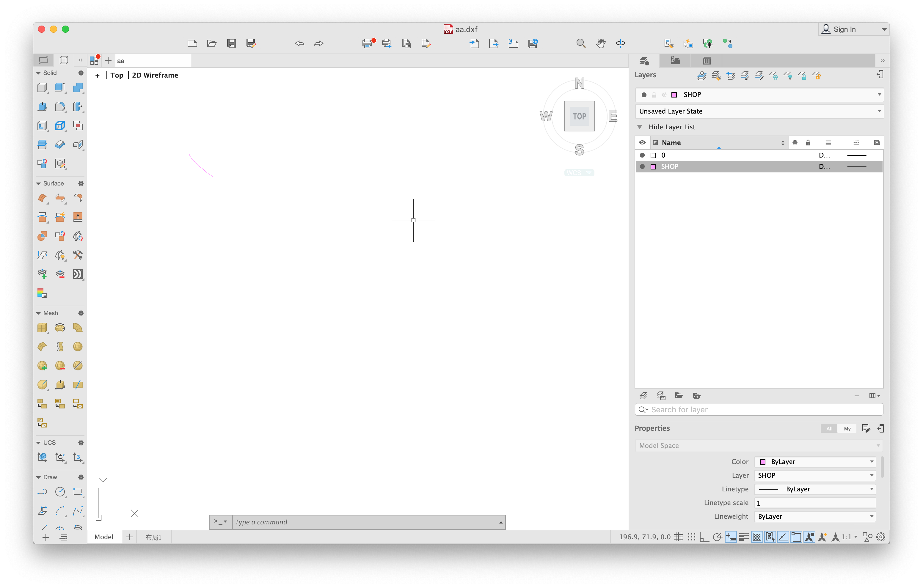Open the Plot tool in the top toolbar

tap(367, 43)
